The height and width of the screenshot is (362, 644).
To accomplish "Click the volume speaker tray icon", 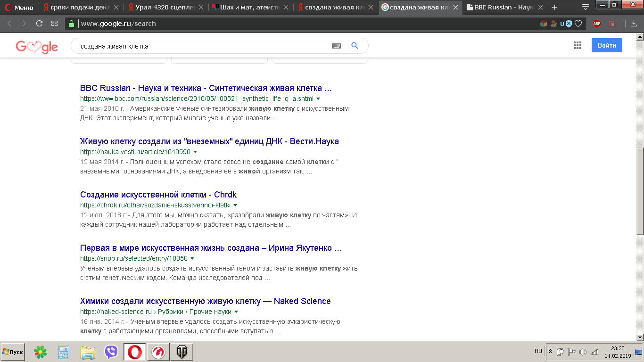I will click(583, 352).
